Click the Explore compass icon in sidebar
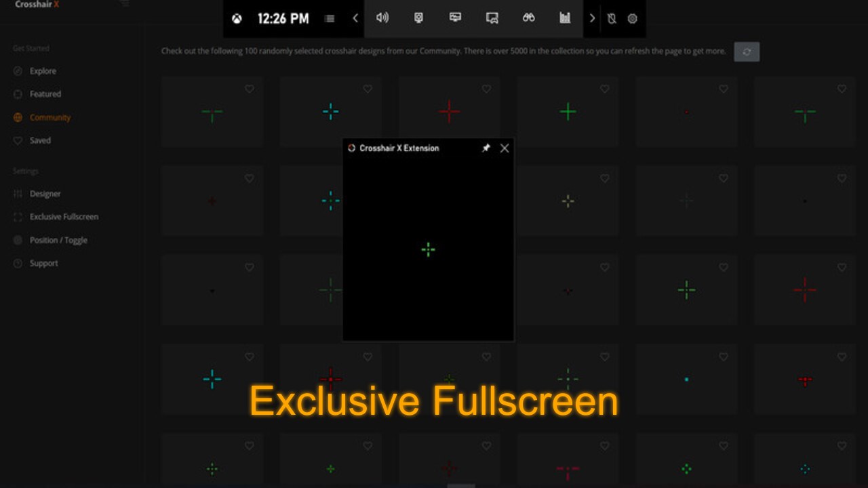 coord(18,71)
